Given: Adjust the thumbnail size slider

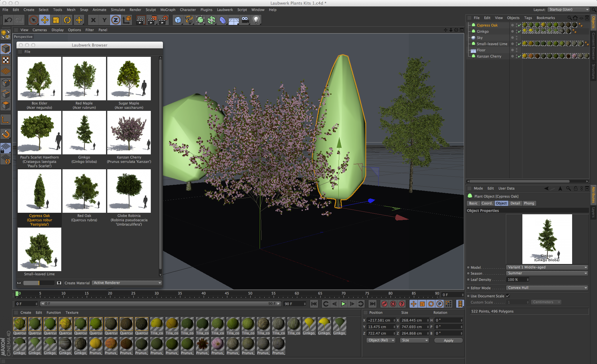Looking at the screenshot, I should pyautogui.click(x=39, y=283).
